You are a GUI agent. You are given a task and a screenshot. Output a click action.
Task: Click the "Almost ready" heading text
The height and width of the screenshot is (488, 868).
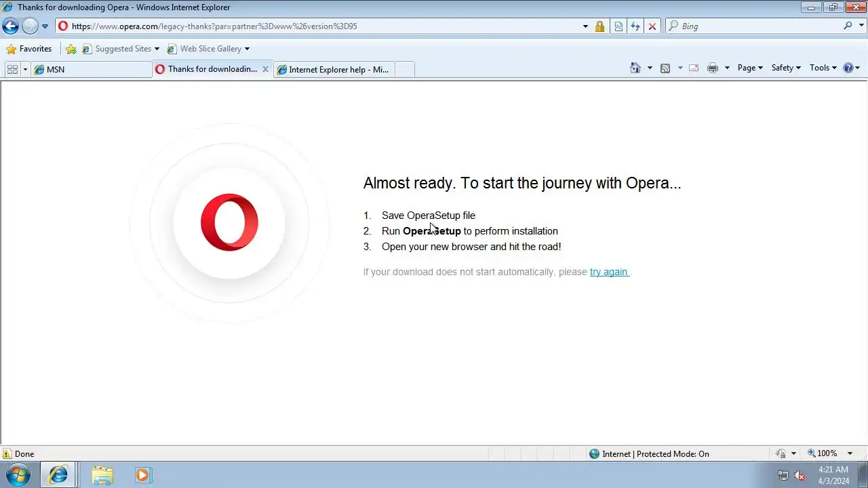522,183
